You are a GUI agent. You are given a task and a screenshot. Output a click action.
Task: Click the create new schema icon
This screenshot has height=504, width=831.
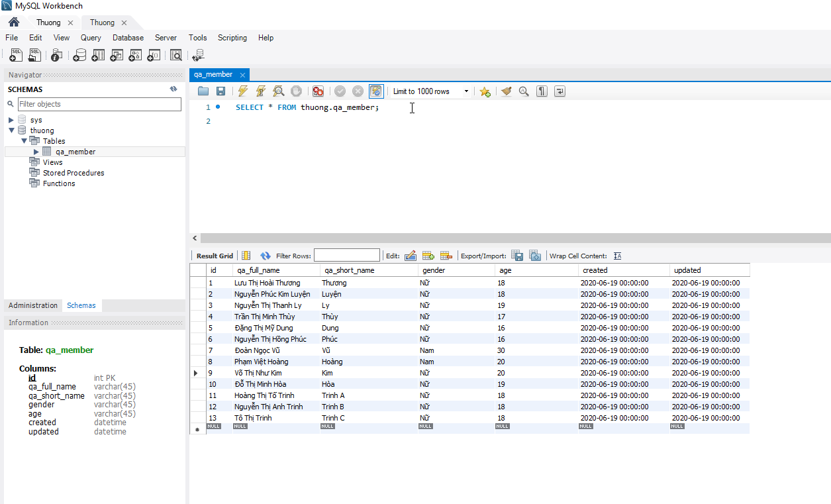point(80,56)
